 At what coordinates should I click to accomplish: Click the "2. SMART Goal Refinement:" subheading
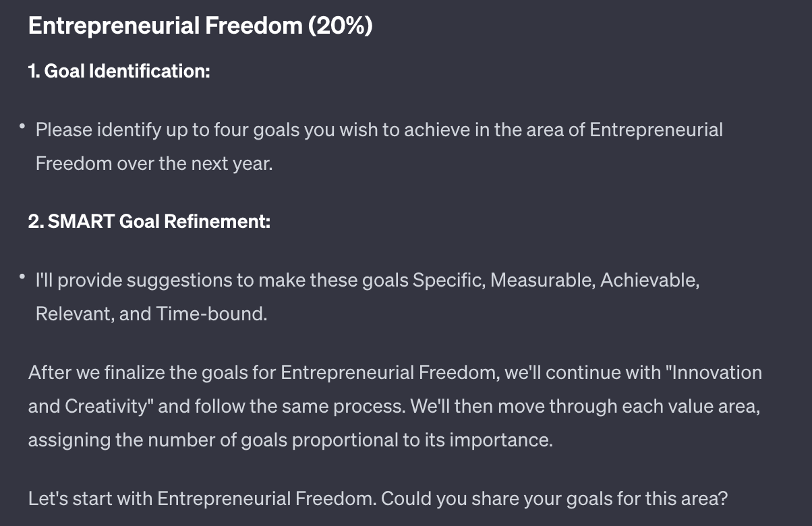click(149, 222)
